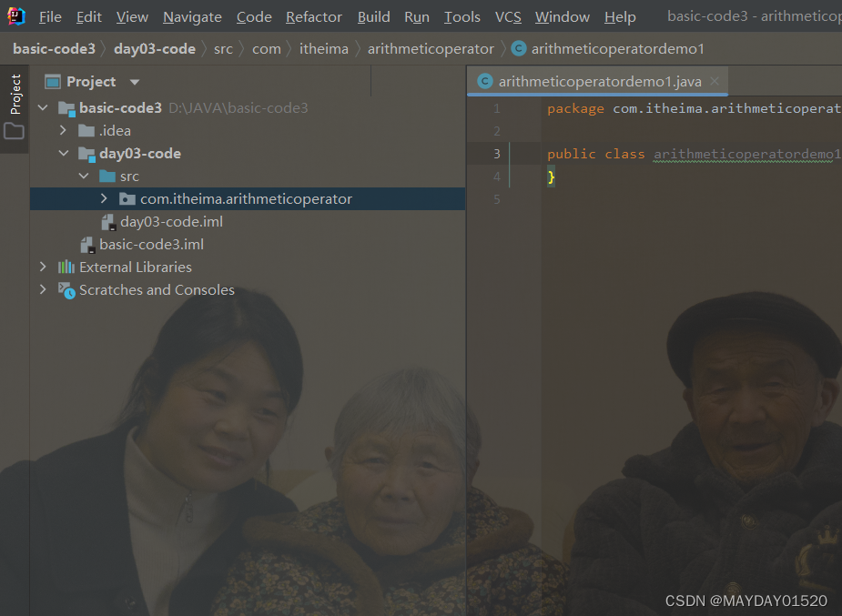The width and height of the screenshot is (842, 616).
Task: Open the File menu
Action: point(50,17)
